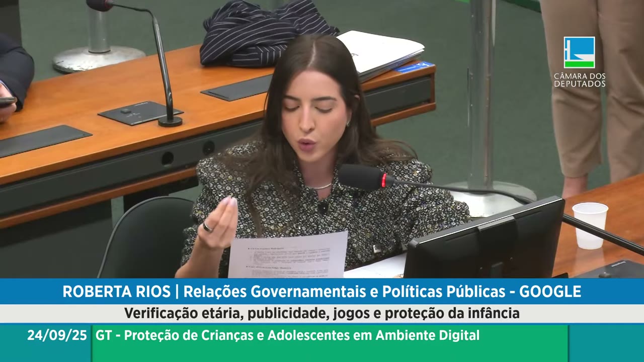This screenshot has height=362, width=644.
Task: Click the Câmara dos Deputados logo icon
Action: point(579,52)
